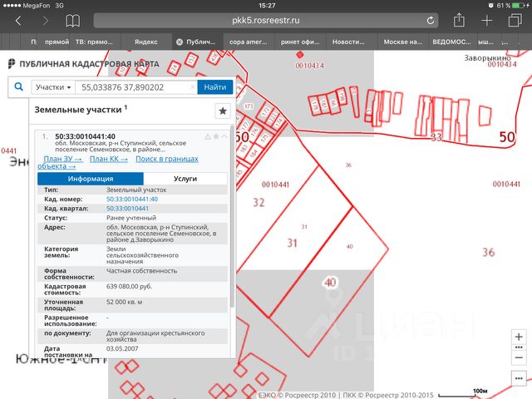Open map tools three-dots button
The height and width of the screenshot is (399, 532).
[519, 378]
